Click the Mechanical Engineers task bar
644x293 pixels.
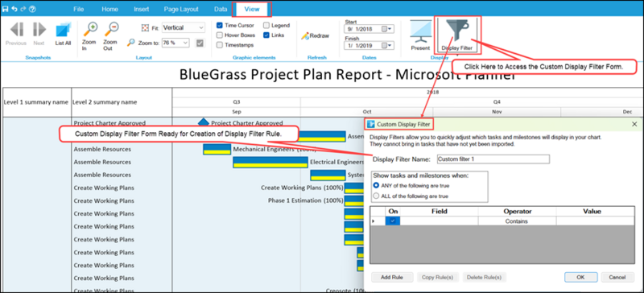(217, 150)
